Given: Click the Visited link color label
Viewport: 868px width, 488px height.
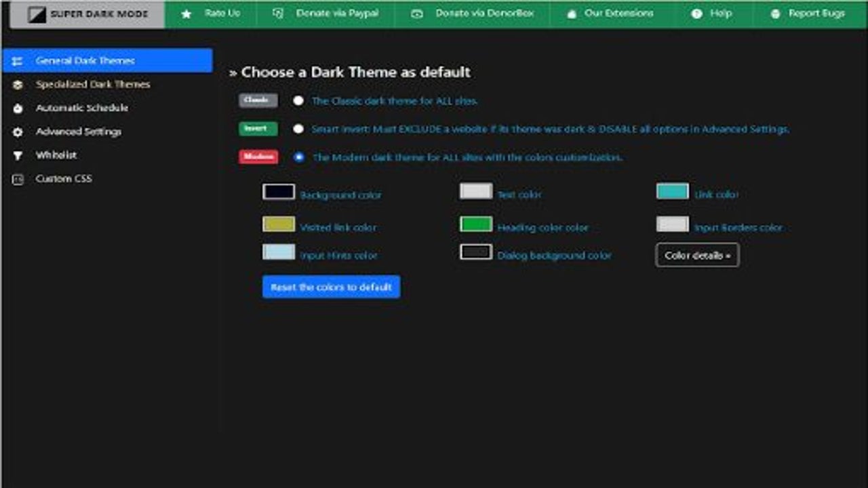Looking at the screenshot, I should (x=338, y=228).
